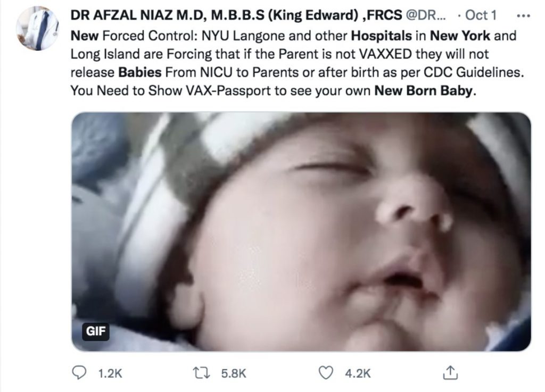545x392 pixels.
Task: Open the Oct 1 timestamp link
Action: (481, 15)
